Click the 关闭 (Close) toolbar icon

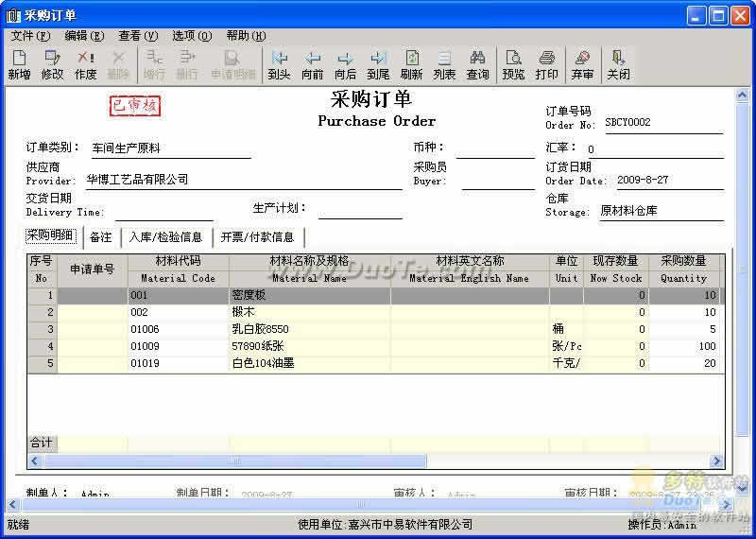pos(618,65)
